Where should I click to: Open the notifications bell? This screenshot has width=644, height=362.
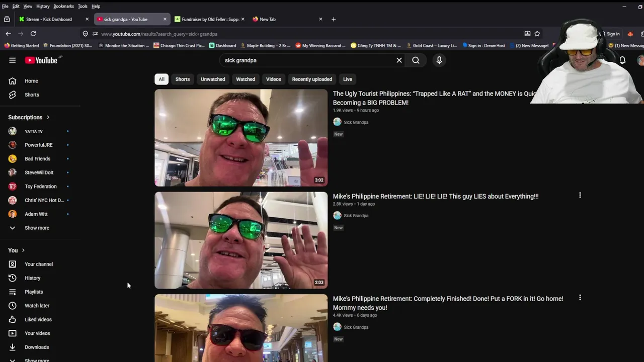(622, 60)
